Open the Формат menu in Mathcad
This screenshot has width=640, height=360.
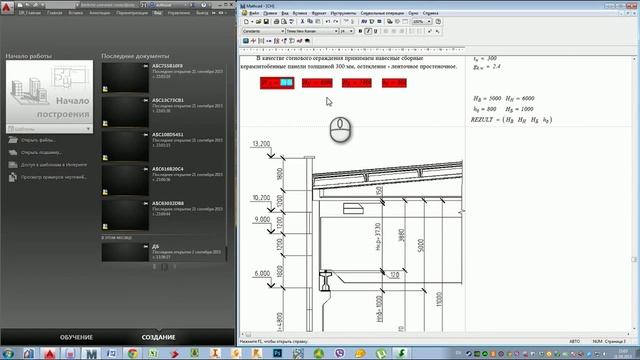pos(319,13)
